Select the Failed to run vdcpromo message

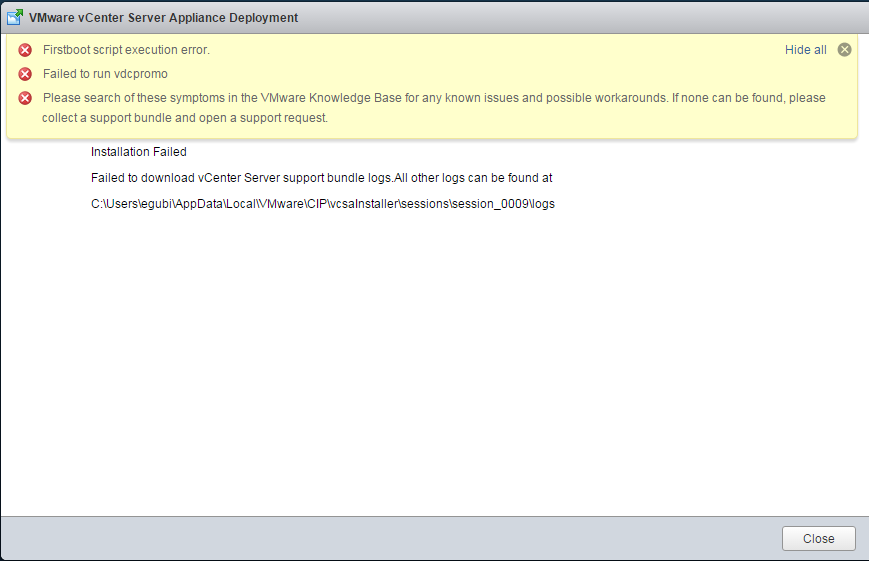point(105,74)
